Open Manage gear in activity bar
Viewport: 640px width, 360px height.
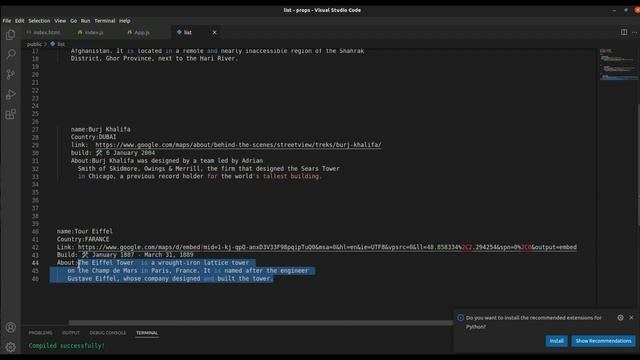tap(11, 347)
